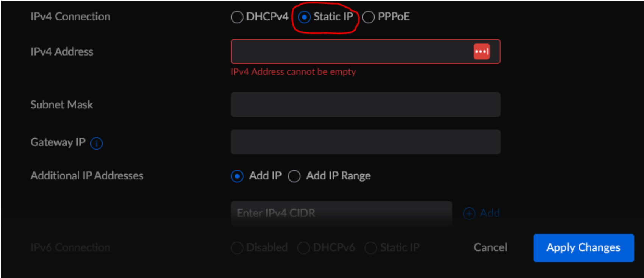Click the Apply Changes button
Screen dimensions: 644x278
(583, 248)
